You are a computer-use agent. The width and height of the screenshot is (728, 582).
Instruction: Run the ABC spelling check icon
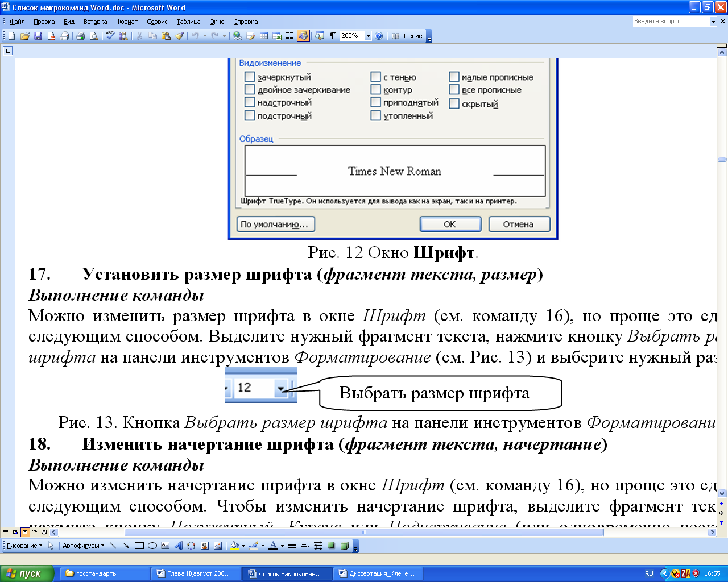click(110, 36)
